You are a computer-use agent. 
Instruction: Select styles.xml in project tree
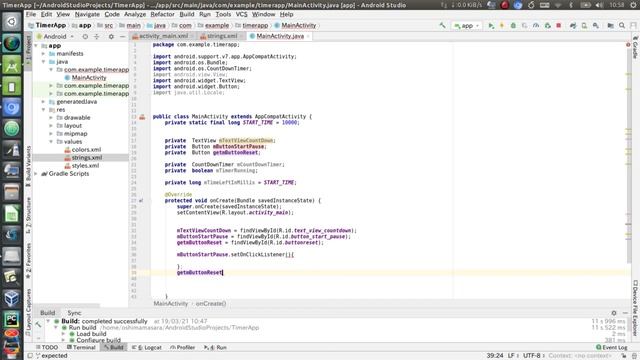tap(82, 165)
